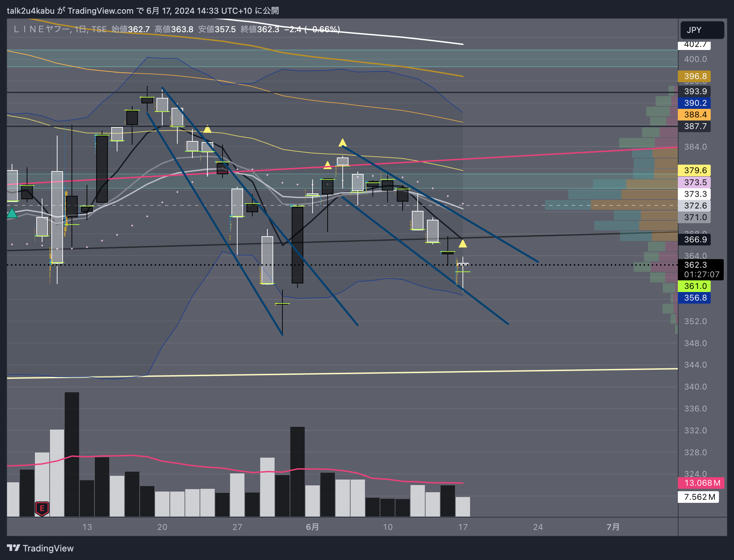
Task: Click the 379.6 yellow price label
Action: (694, 170)
